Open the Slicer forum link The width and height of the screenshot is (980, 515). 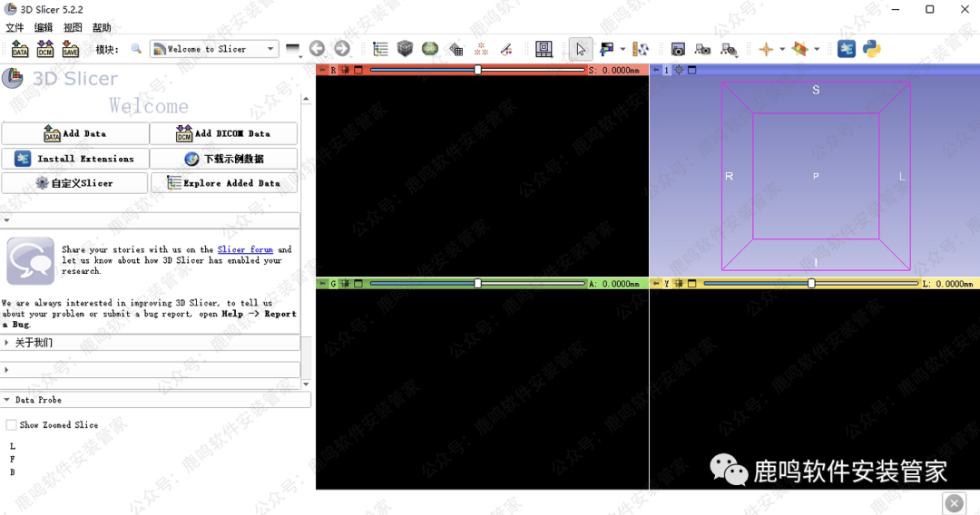pyautogui.click(x=245, y=249)
